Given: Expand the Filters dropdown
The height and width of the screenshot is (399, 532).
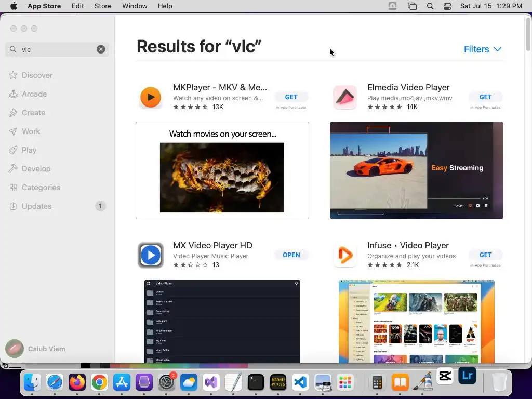Looking at the screenshot, I should [x=483, y=49].
